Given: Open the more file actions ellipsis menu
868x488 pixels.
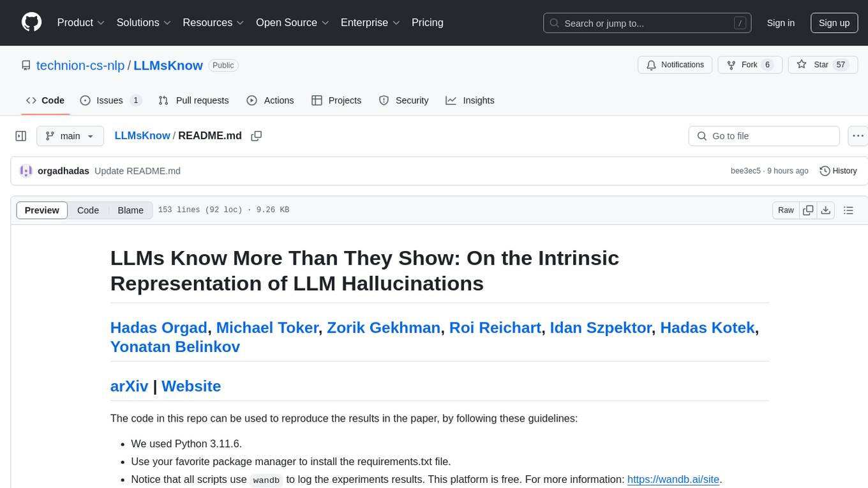Looking at the screenshot, I should click(858, 136).
